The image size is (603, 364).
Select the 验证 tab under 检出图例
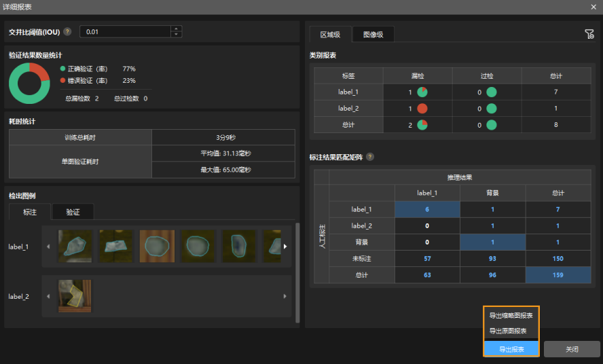pyautogui.click(x=73, y=212)
